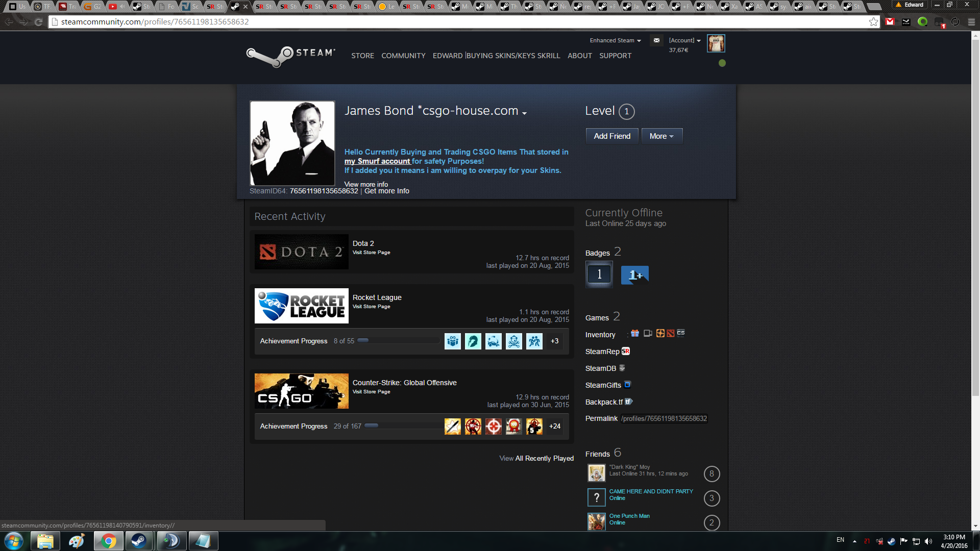Click the Rocket League achievement progress bar
The width and height of the screenshot is (980, 551).
pyautogui.click(x=398, y=341)
